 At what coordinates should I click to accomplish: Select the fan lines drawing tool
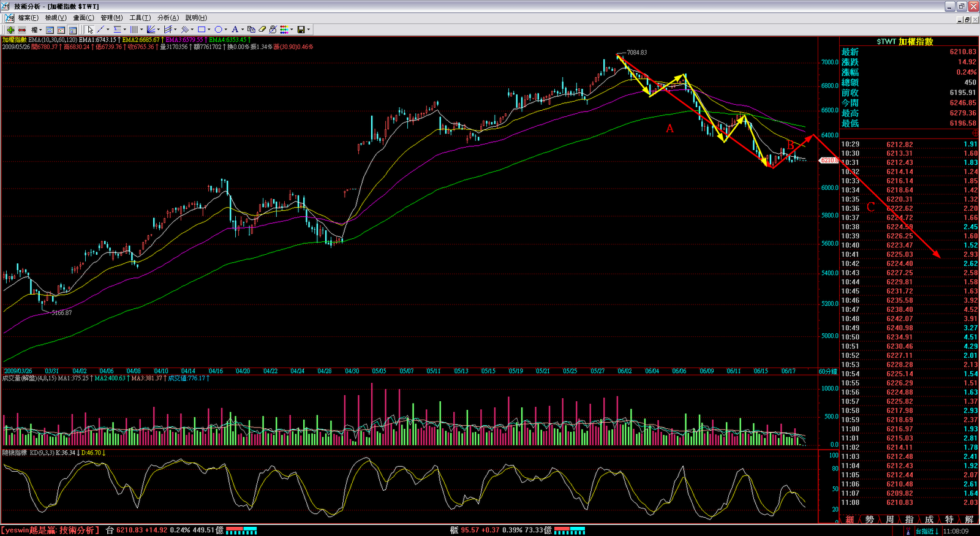[151, 29]
